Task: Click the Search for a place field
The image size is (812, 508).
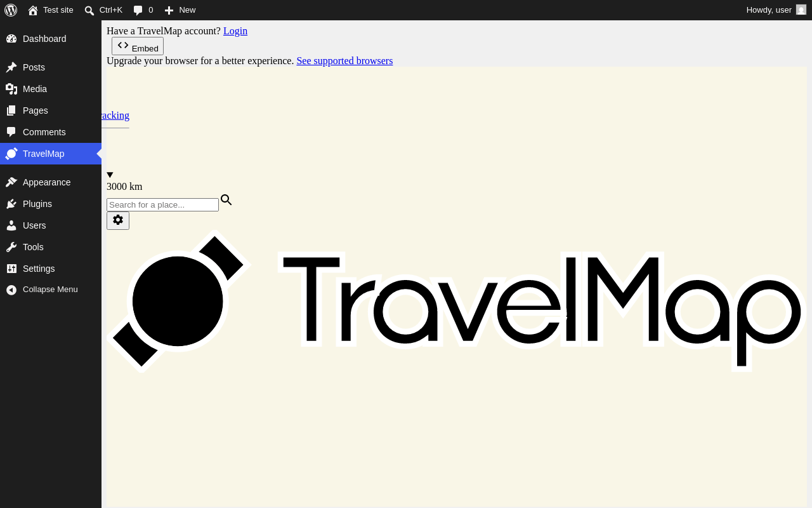Action: (x=162, y=204)
